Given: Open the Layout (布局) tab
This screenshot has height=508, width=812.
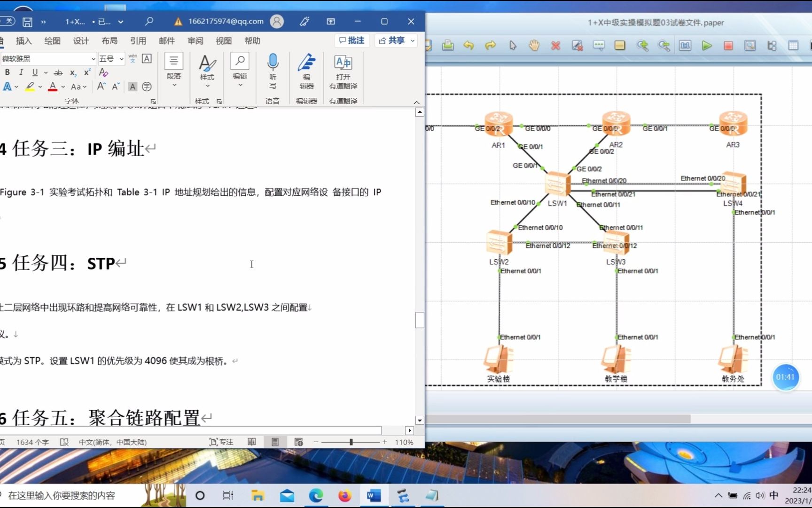Looking at the screenshot, I should [x=109, y=41].
